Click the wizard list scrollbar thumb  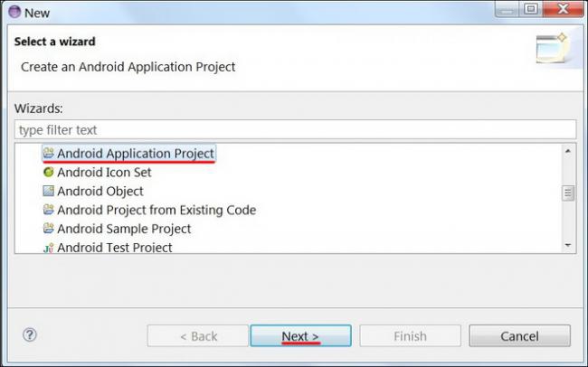coord(568,193)
